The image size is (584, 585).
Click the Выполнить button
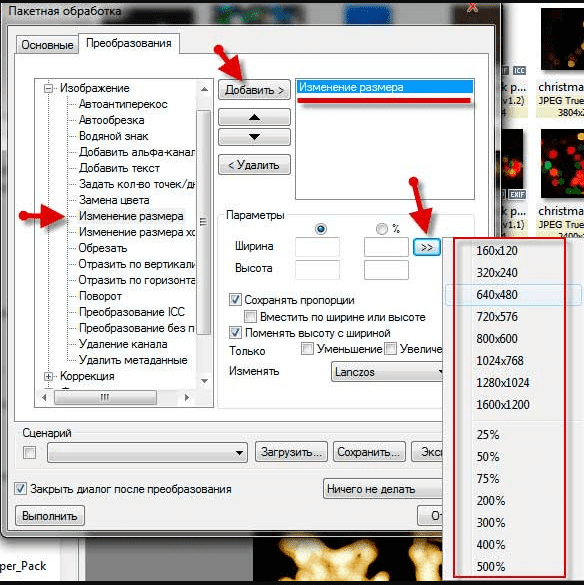click(50, 516)
